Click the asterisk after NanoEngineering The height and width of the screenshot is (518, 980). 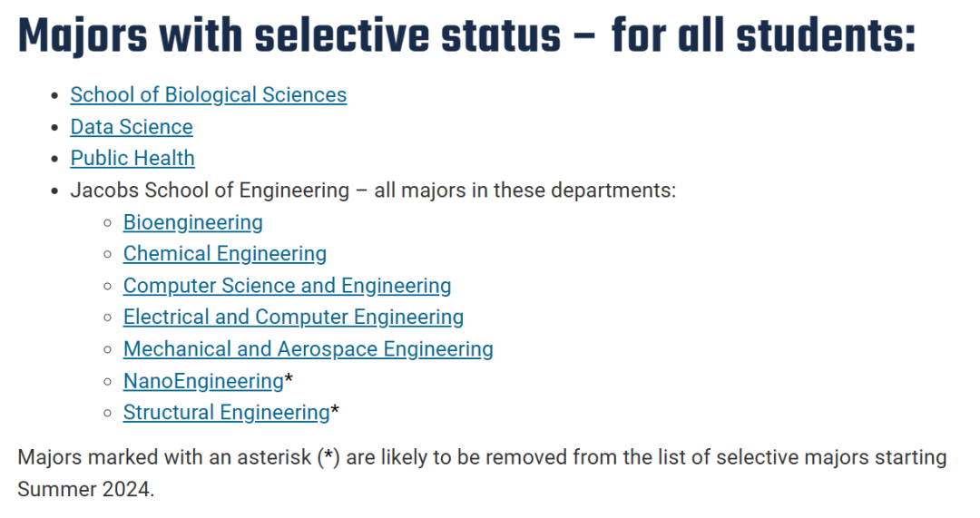(x=289, y=378)
